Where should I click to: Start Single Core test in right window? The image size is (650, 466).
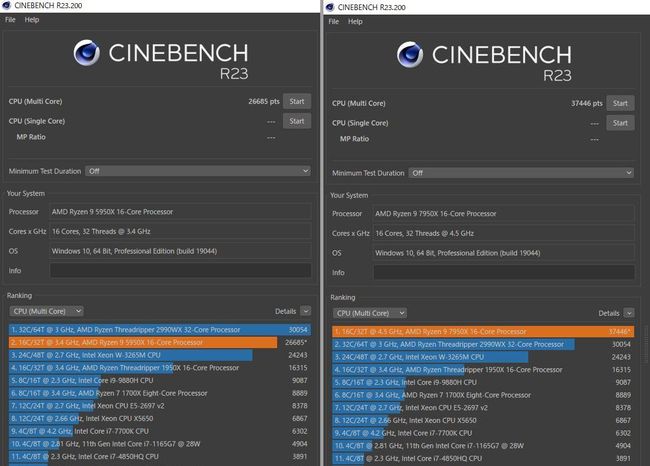point(620,123)
